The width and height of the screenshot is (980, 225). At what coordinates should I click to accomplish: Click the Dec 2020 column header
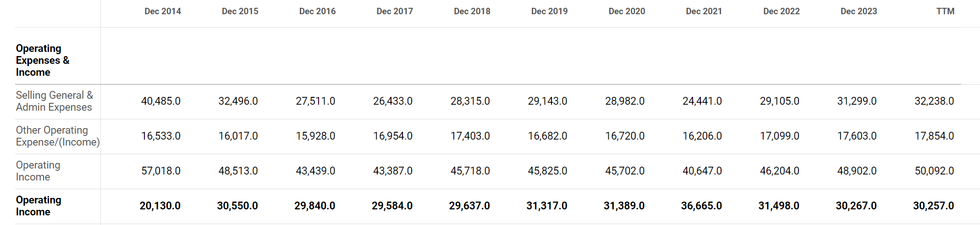coord(626,11)
